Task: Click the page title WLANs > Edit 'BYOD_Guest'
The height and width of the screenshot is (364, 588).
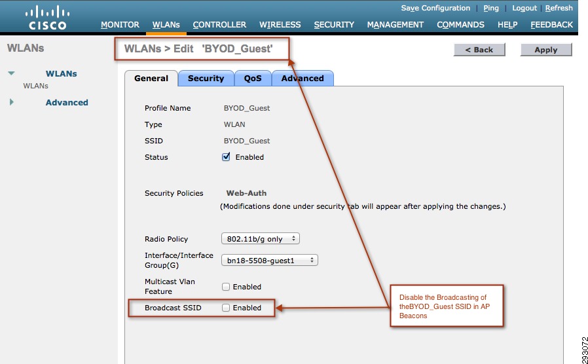Action: pyautogui.click(x=198, y=48)
